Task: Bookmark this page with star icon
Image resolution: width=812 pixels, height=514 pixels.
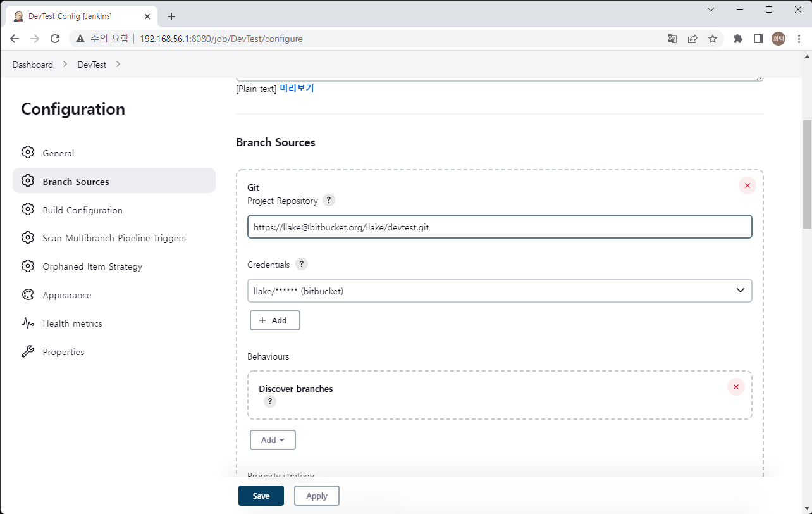Action: point(713,39)
